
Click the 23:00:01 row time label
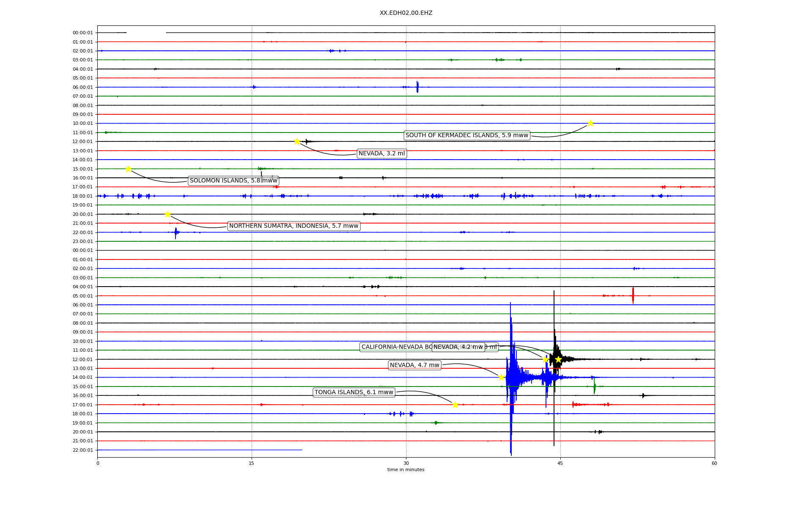tap(82, 242)
